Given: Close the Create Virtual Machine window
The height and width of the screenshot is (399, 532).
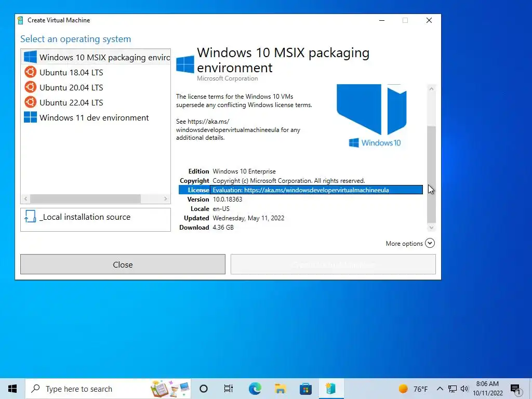Looking at the screenshot, I should pyautogui.click(x=429, y=20).
